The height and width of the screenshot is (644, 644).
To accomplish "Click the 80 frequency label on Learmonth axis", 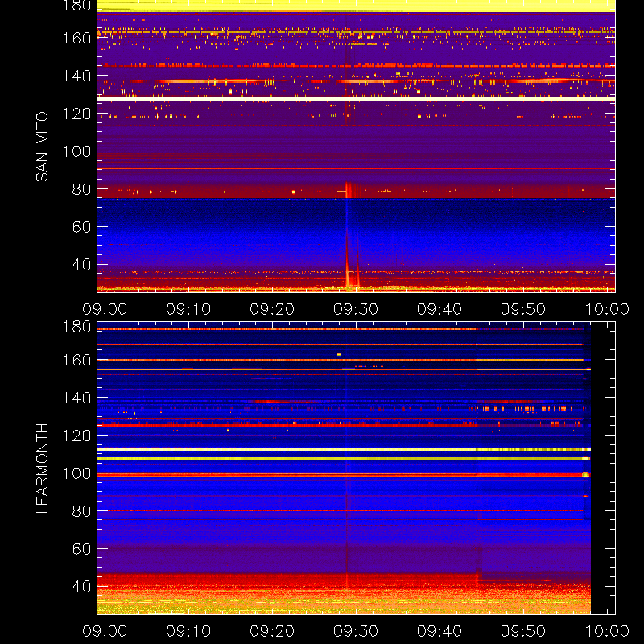I will coord(81,511).
